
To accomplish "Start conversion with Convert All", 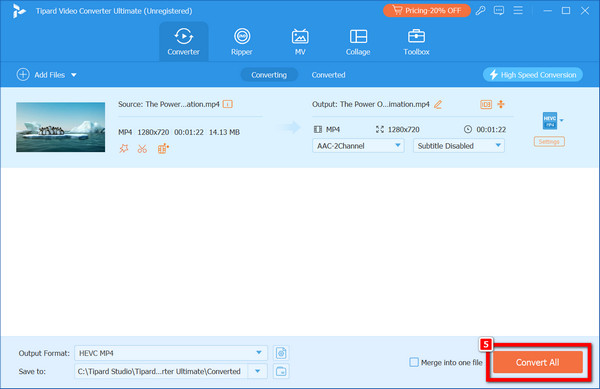I will [x=538, y=362].
